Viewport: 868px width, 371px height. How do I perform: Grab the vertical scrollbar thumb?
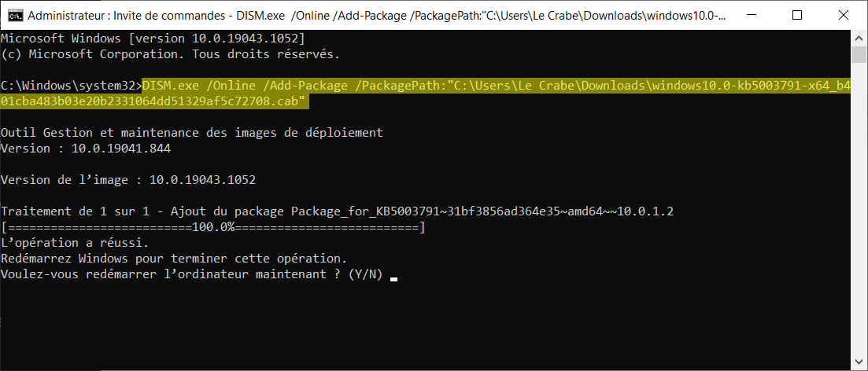[859, 55]
